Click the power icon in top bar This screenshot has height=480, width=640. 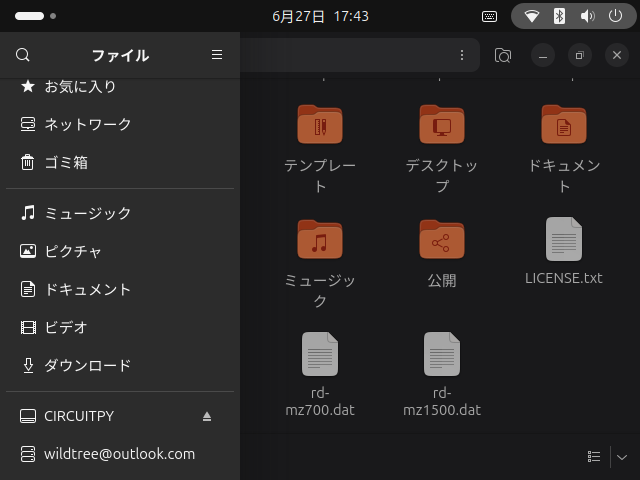tap(616, 16)
